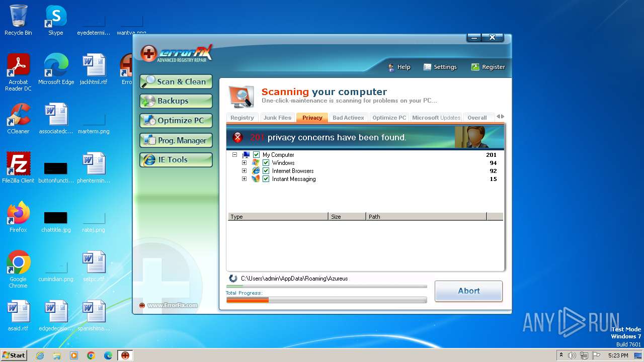Click the red X alert icon

[238, 137]
